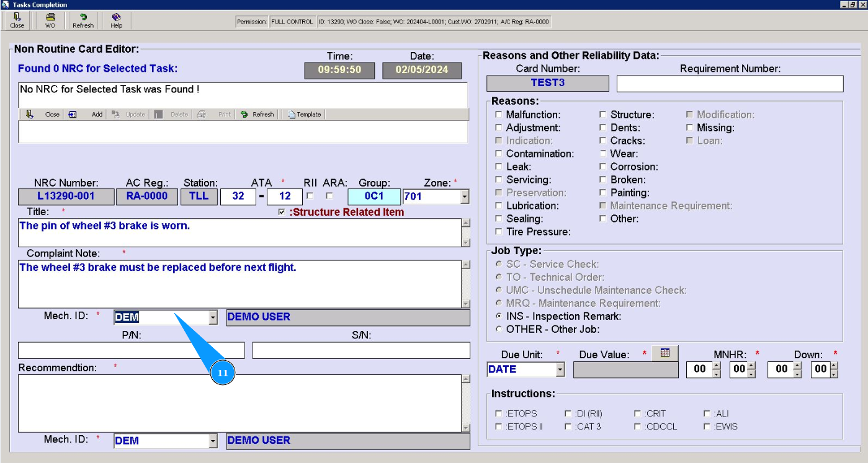Increase the first MNHR spinner value
This screenshot has height=463, width=868.
[x=717, y=366]
